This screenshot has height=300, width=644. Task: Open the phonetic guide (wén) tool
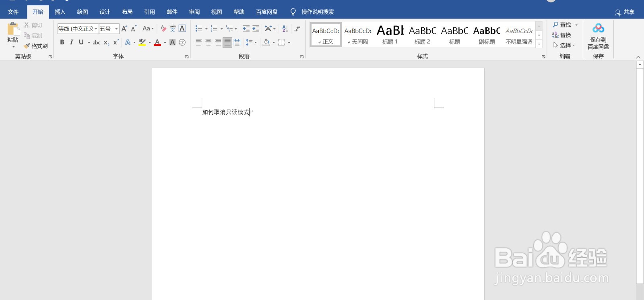[x=173, y=29]
